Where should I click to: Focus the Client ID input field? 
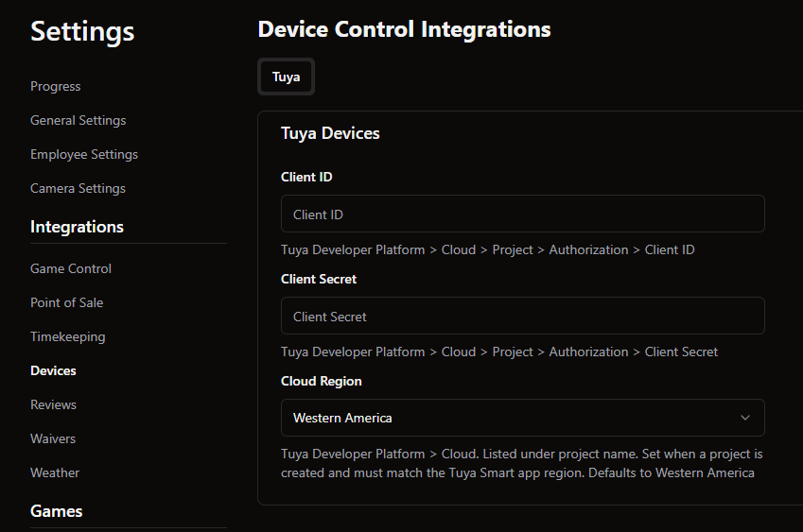click(523, 214)
